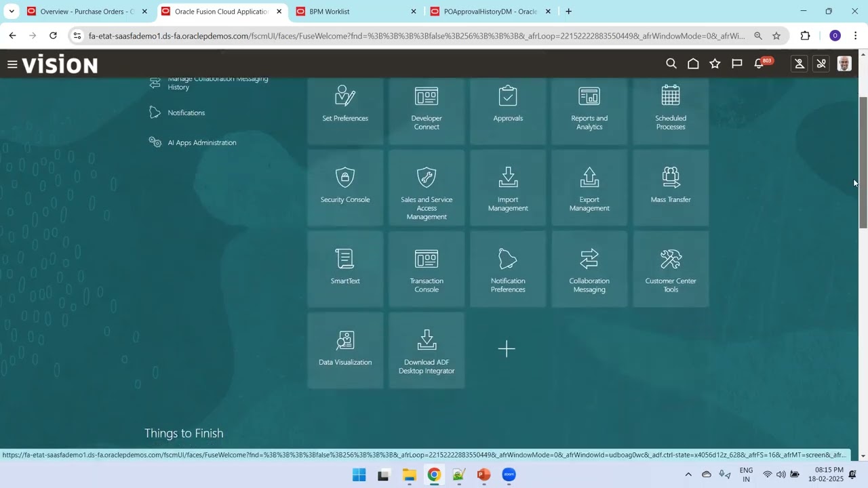The height and width of the screenshot is (488, 868).
Task: Open the browser Extensions puzzle icon
Action: [x=806, y=36]
